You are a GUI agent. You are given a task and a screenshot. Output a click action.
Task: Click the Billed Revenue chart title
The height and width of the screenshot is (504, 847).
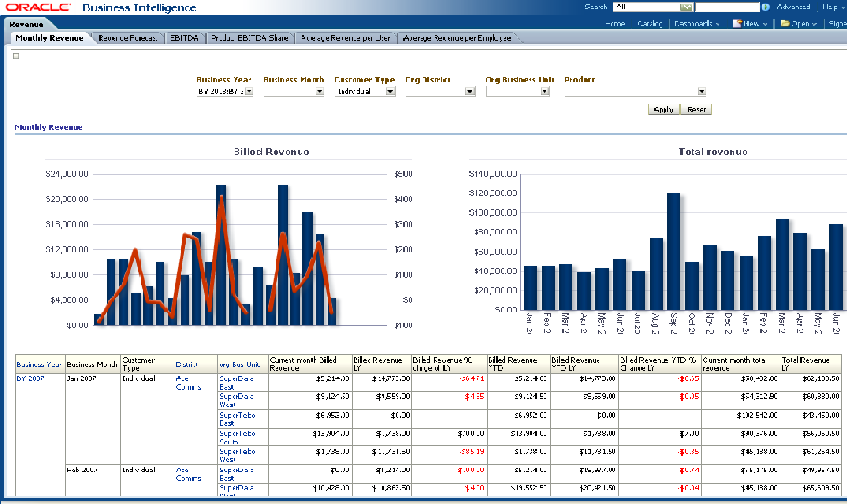pos(271,152)
